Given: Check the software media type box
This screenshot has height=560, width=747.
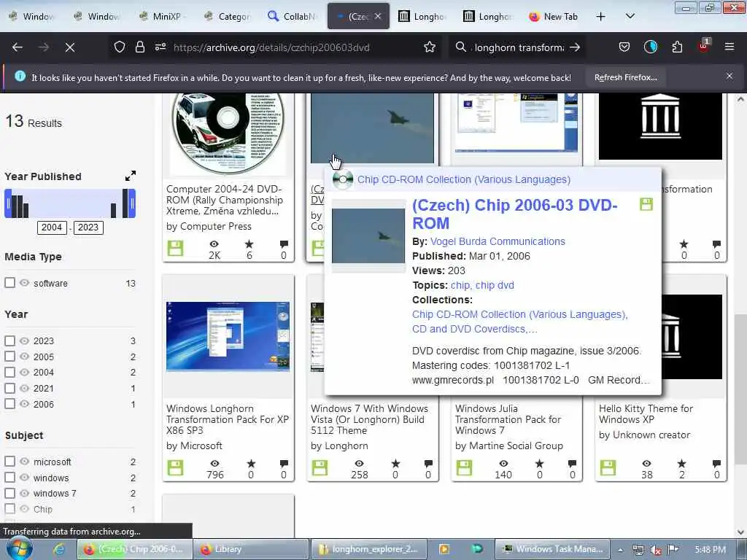Looking at the screenshot, I should pyautogui.click(x=9, y=283).
